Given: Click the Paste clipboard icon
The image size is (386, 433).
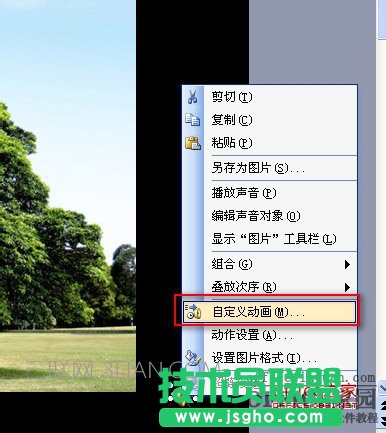Looking at the screenshot, I should point(193,143).
